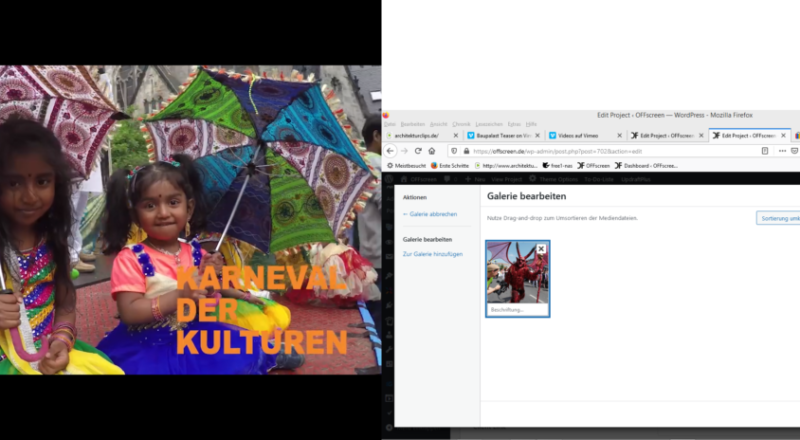This screenshot has width=800, height=440.
Task: Click the Galerie abbrechen link
Action: point(428,214)
